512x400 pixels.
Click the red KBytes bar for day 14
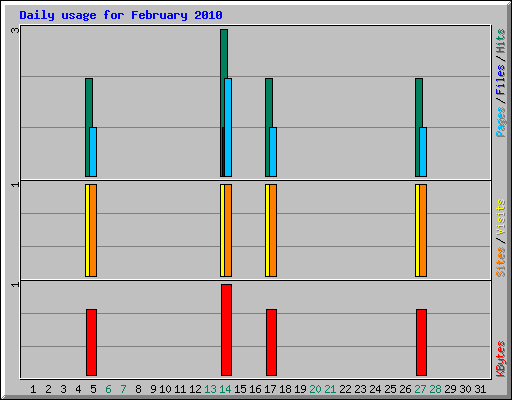point(226,330)
